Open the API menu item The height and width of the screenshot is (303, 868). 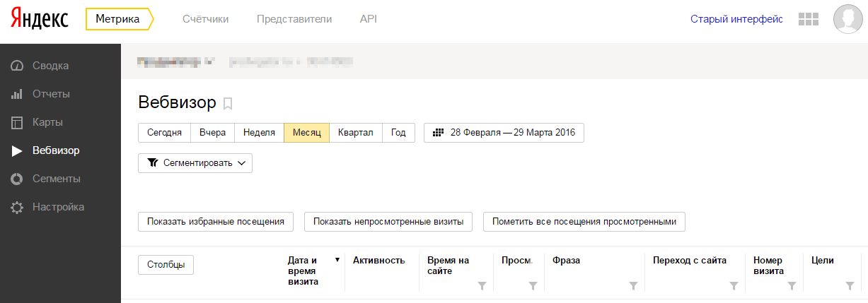[x=369, y=19]
